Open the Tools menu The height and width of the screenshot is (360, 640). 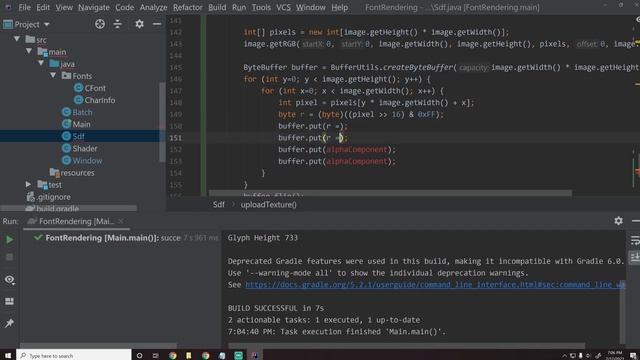[x=261, y=7]
